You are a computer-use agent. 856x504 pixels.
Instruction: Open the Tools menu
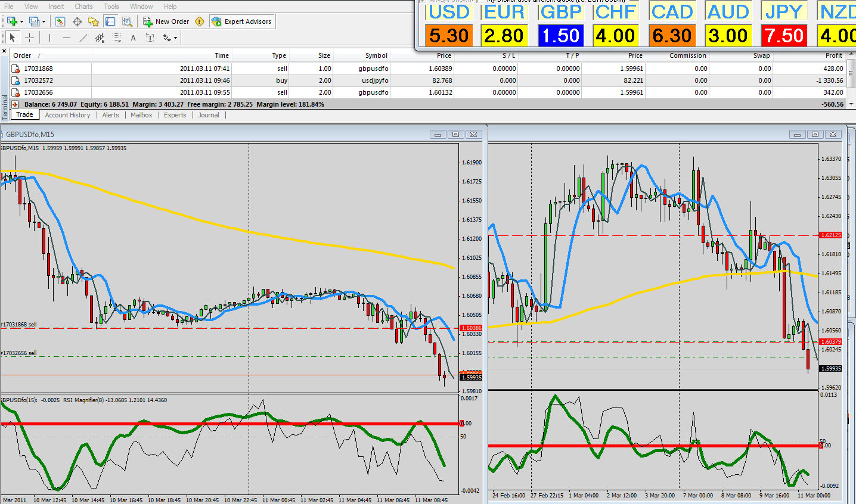pos(111,7)
